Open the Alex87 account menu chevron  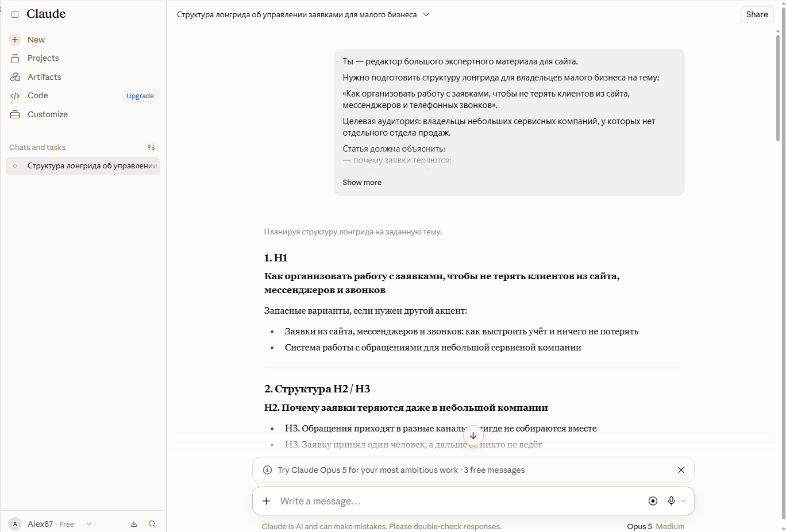pyautogui.click(x=89, y=524)
